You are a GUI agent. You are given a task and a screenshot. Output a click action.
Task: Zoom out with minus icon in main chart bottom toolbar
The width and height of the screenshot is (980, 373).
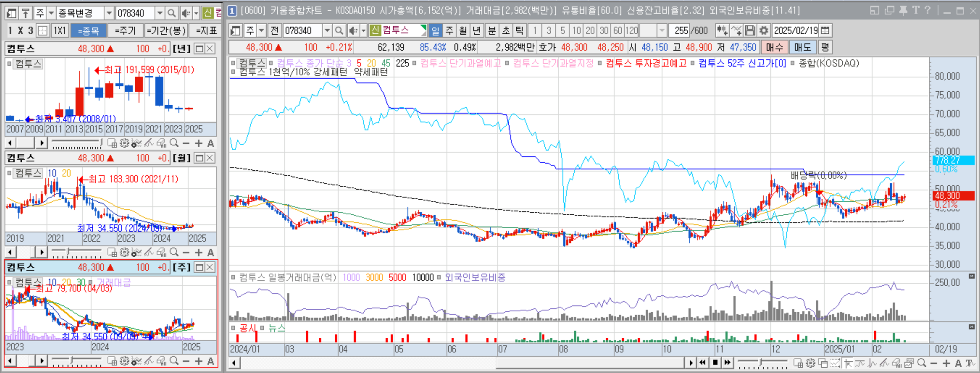[934, 363]
